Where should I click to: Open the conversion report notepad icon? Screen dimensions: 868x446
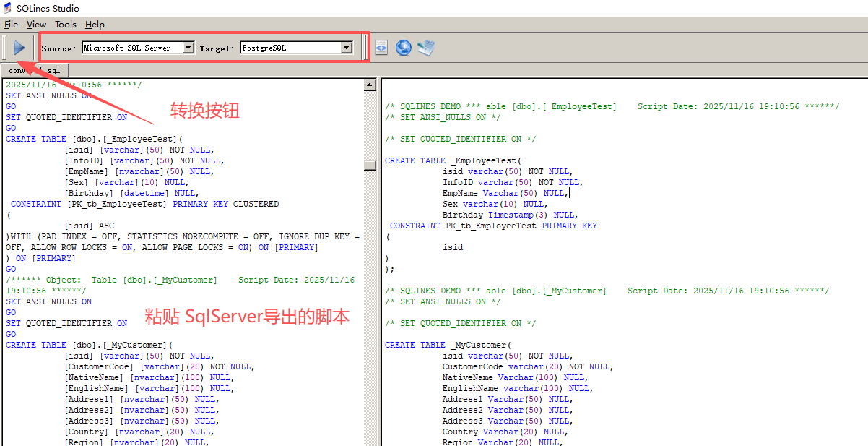pos(425,47)
